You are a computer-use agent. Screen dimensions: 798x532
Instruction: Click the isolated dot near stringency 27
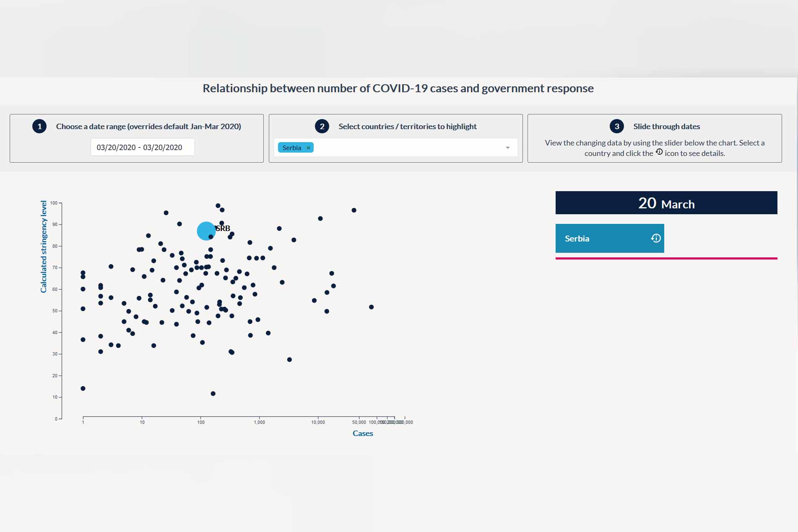(x=289, y=359)
